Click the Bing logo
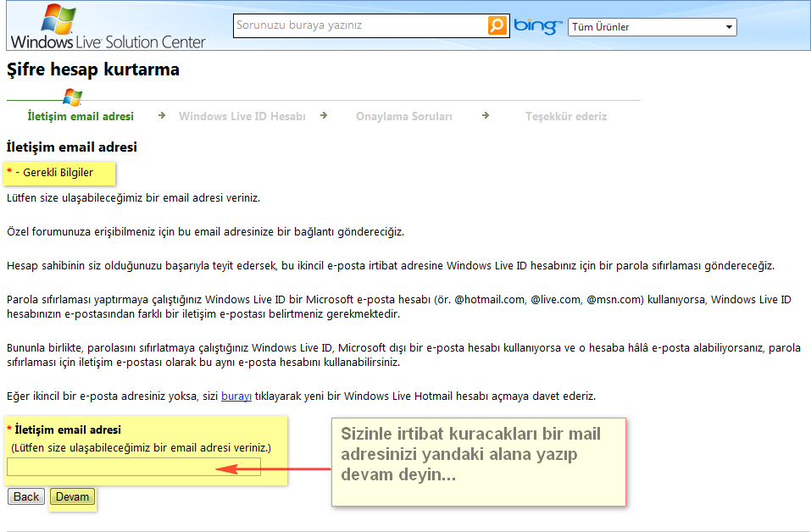 (x=537, y=26)
